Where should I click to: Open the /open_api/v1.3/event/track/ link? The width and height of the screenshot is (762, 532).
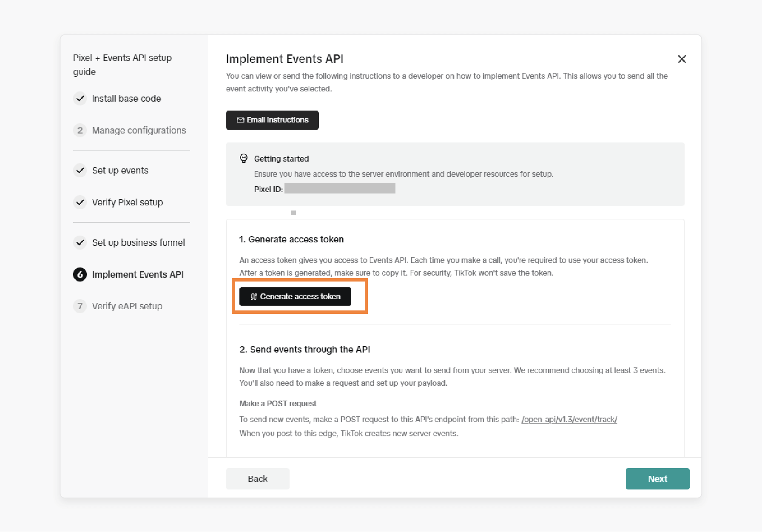[569, 419]
